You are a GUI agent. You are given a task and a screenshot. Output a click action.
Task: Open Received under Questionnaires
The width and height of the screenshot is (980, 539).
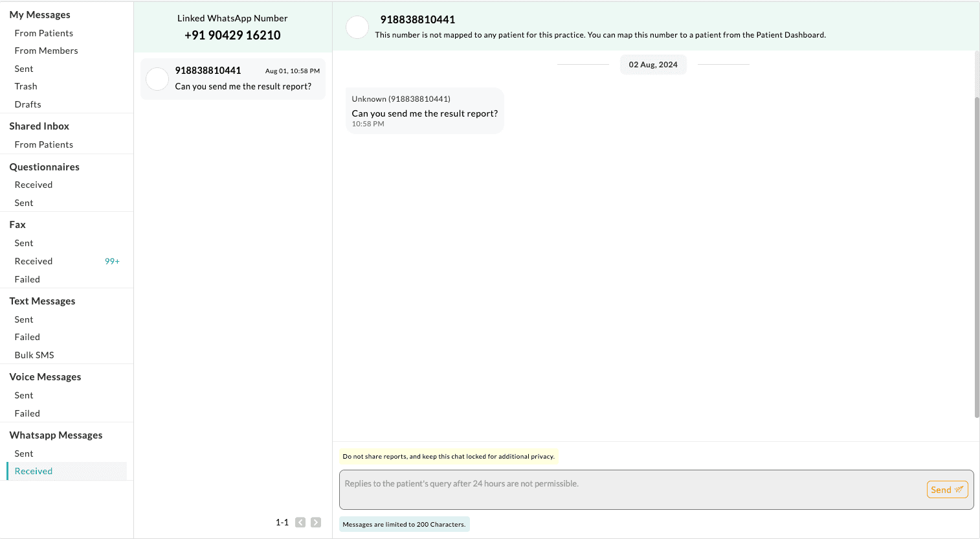(34, 185)
